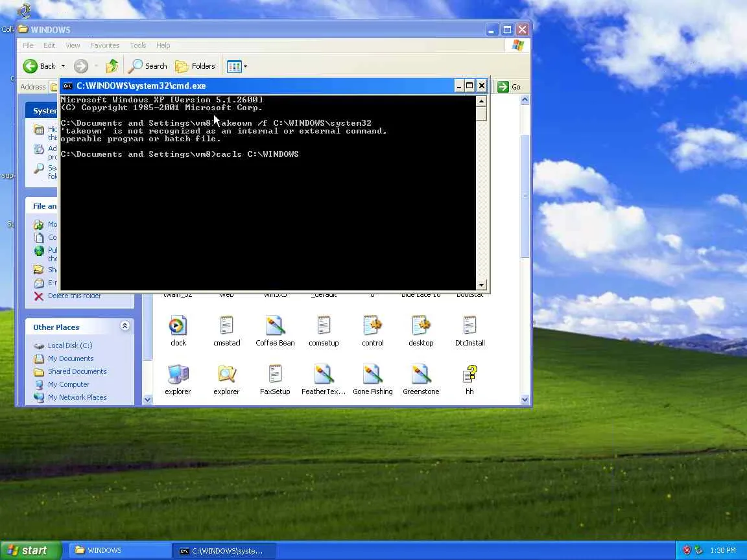Open the Edit menu
747x560 pixels.
pos(49,45)
